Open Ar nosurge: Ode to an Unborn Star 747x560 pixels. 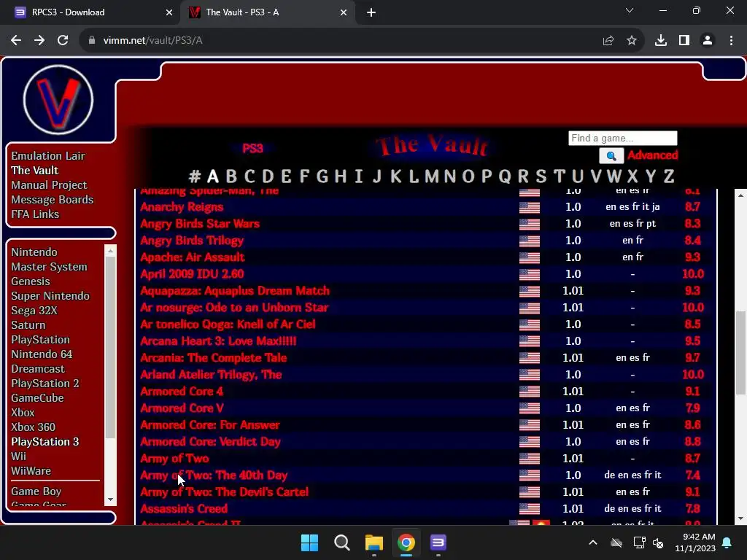[234, 308]
